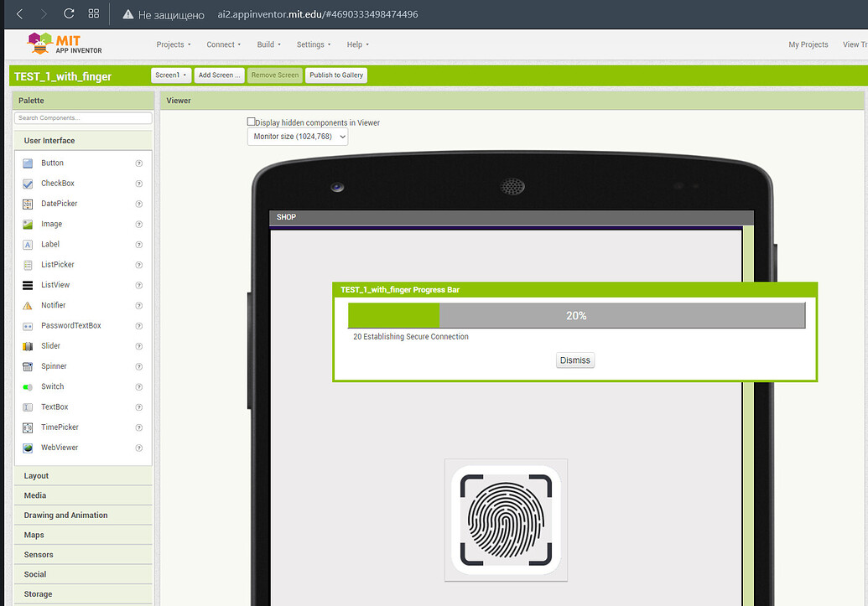
Task: Dismiss the Progress Bar dialog
Action: pos(574,360)
